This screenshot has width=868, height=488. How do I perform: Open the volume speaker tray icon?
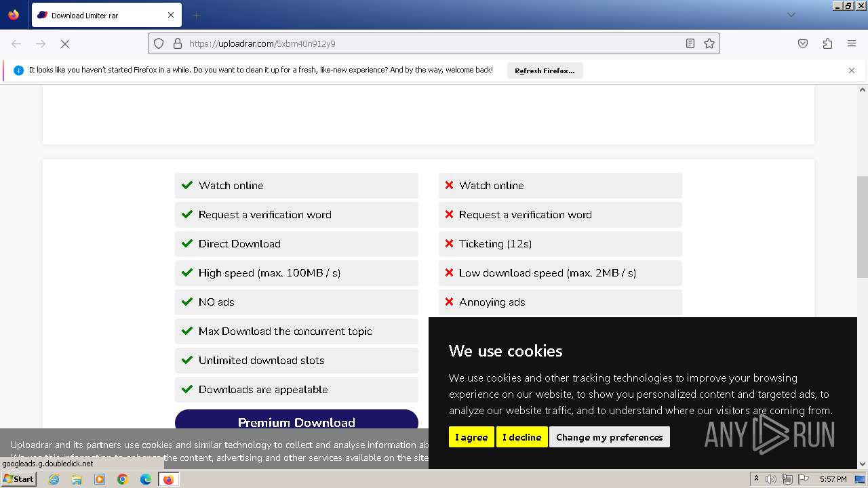pyautogui.click(x=771, y=479)
